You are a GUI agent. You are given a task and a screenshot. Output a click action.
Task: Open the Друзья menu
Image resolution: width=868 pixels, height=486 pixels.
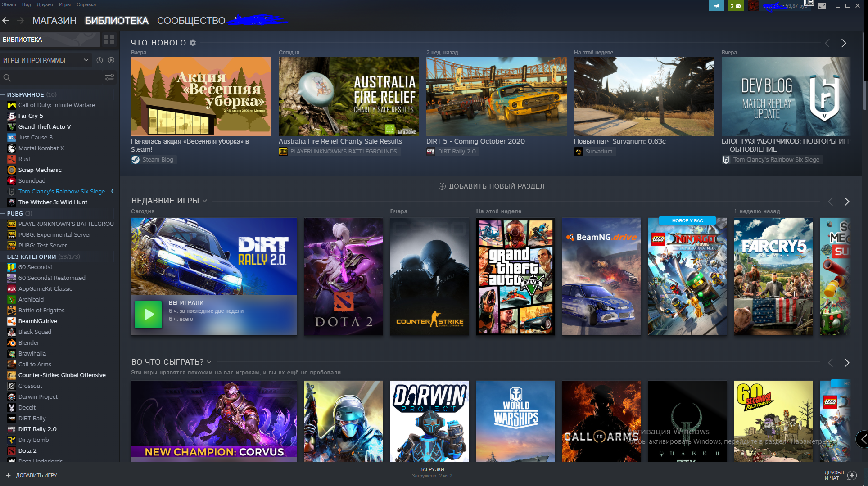coord(45,4)
